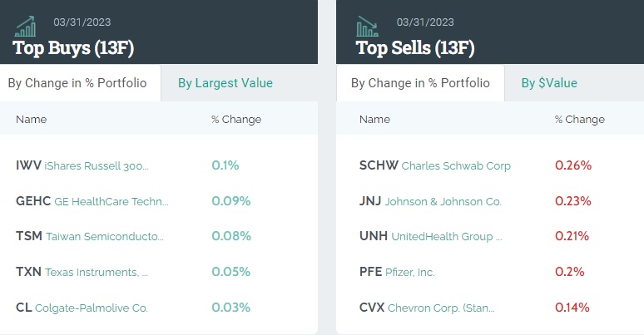Image resolution: width=644 pixels, height=335 pixels.
Task: Click the Top Buys (13F) heading
Action: (x=73, y=47)
